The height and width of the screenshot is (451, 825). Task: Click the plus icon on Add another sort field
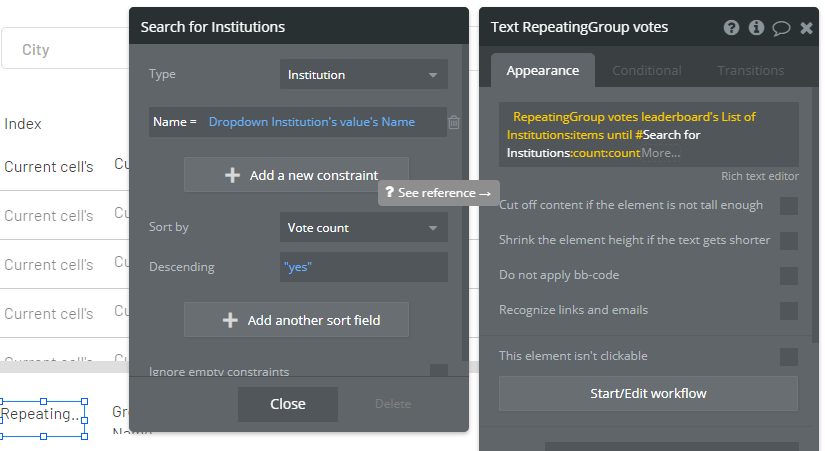pyautogui.click(x=230, y=320)
